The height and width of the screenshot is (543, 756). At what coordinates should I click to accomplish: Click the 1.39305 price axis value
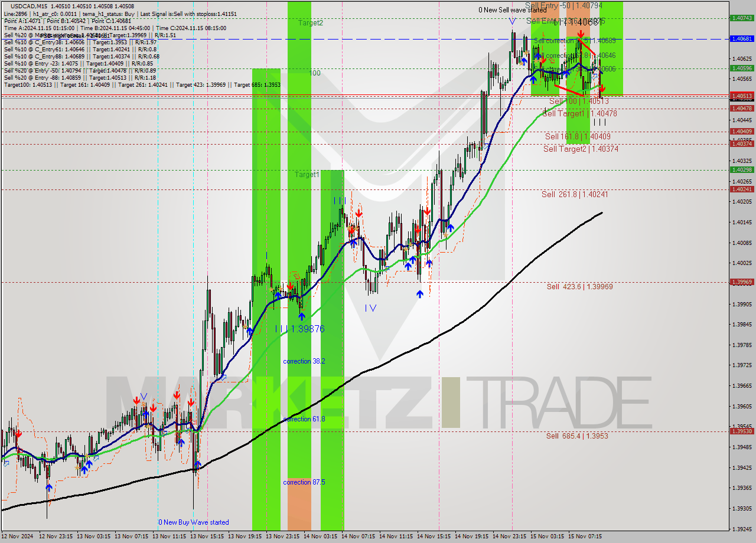(x=741, y=508)
